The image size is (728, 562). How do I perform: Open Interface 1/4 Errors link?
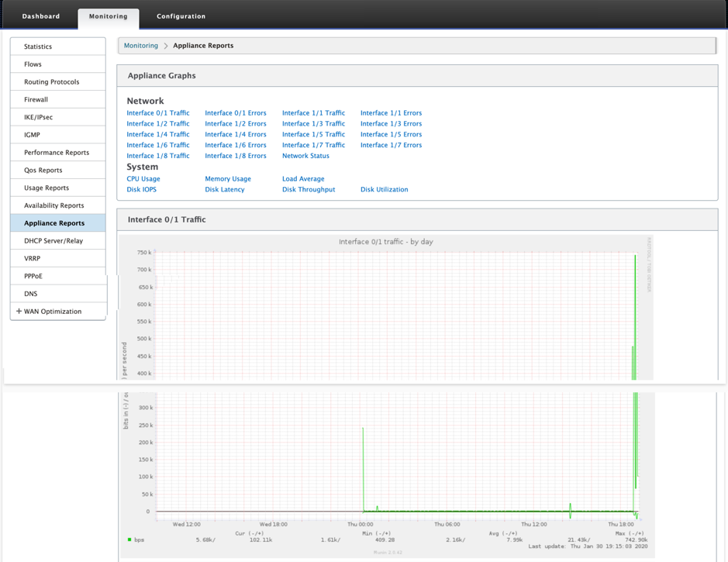point(236,134)
